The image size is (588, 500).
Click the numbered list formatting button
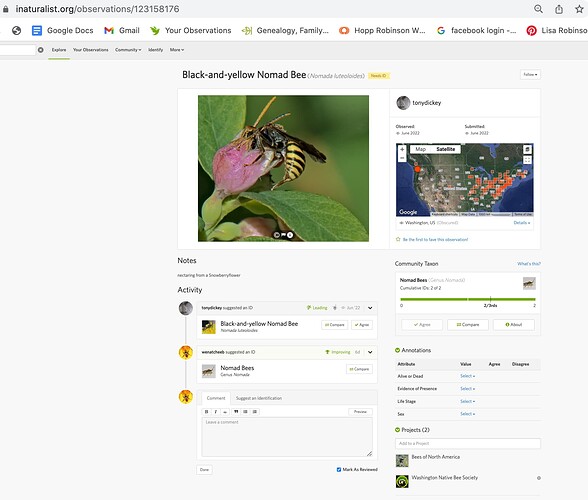[x=255, y=411]
